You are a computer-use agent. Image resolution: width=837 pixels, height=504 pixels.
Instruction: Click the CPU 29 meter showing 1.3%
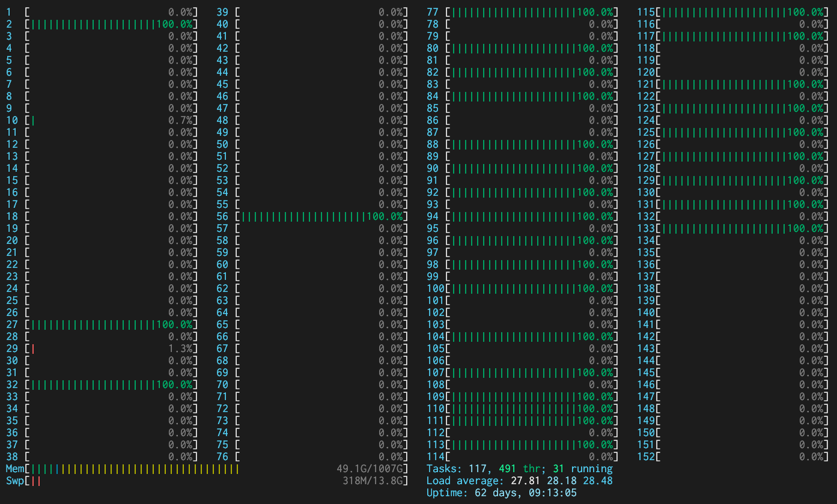pyautogui.click(x=108, y=348)
